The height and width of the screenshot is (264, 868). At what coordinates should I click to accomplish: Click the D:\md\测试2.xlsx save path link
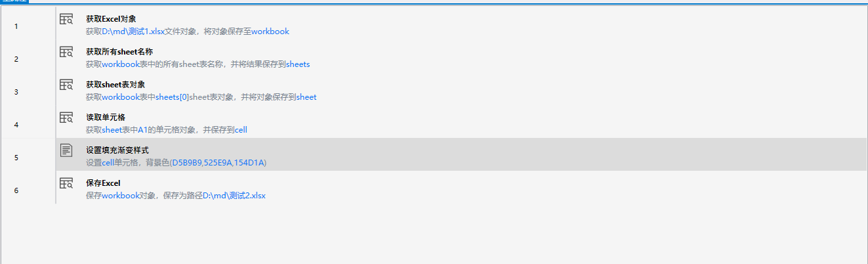coord(234,196)
